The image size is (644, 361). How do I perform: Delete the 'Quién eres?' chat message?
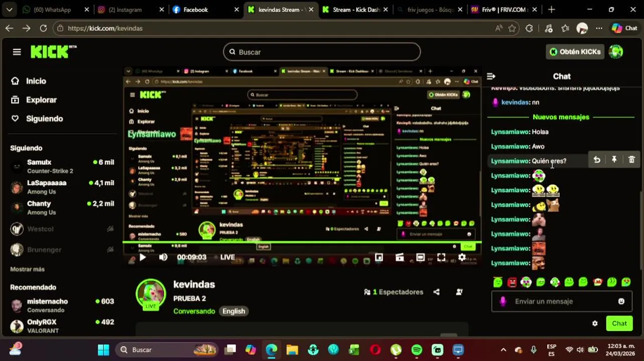coord(631,160)
